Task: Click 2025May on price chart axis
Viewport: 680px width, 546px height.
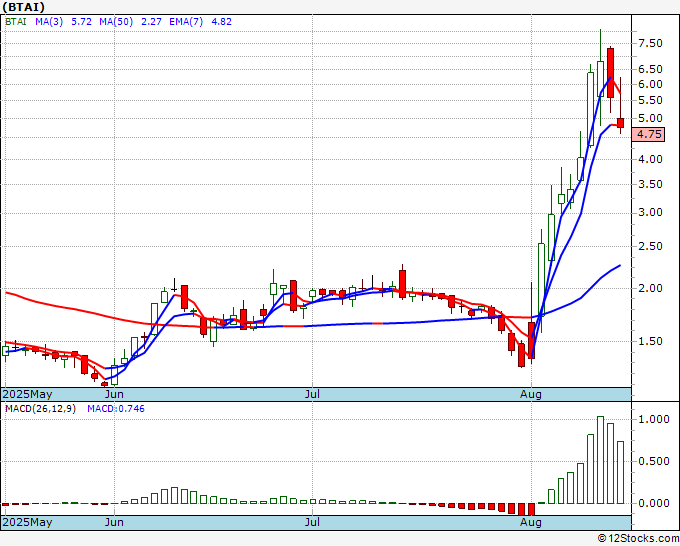Action: tap(27, 394)
